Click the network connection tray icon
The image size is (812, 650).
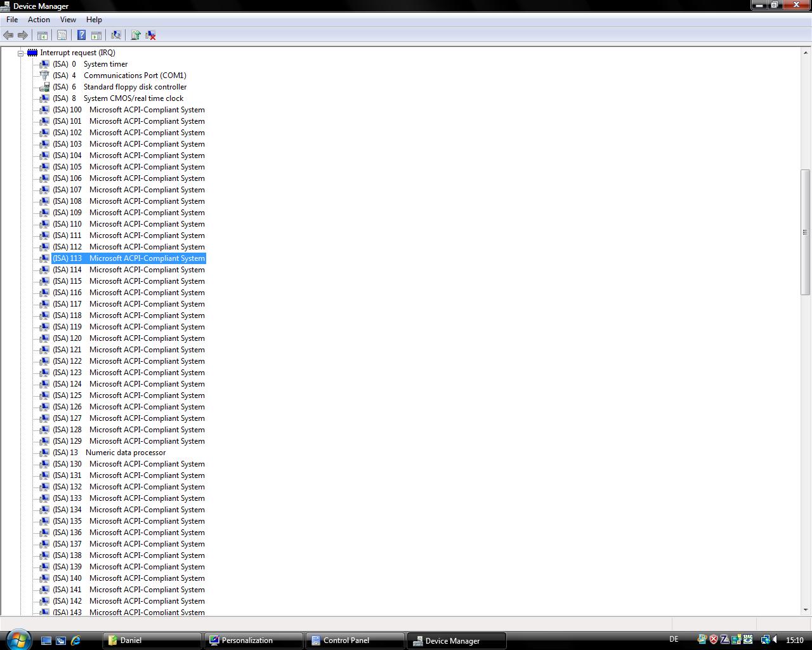click(x=765, y=640)
